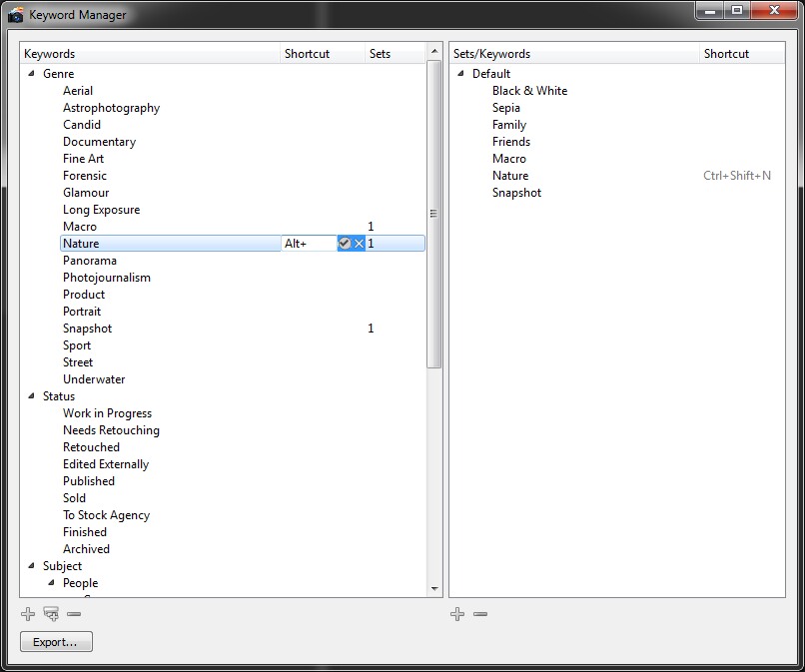Image resolution: width=805 pixels, height=672 pixels.
Task: Click the Keyword Manager camera title icon
Action: (x=15, y=14)
